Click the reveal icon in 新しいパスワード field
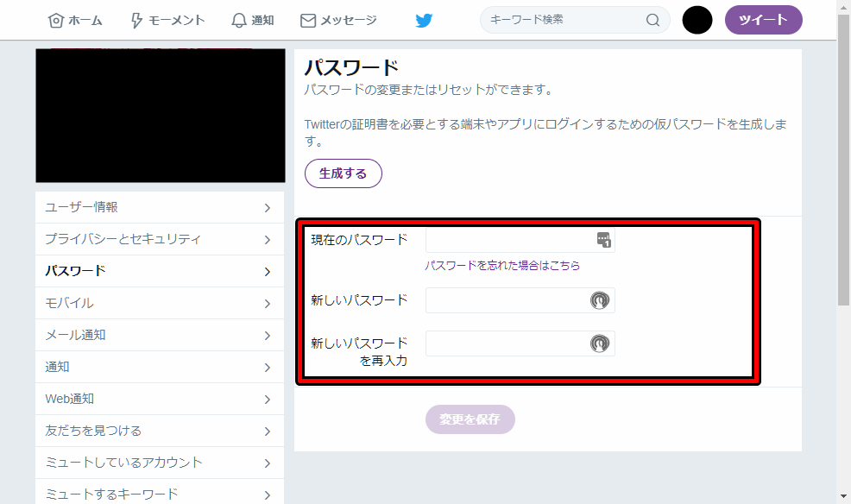The width and height of the screenshot is (851, 504). [x=602, y=299]
